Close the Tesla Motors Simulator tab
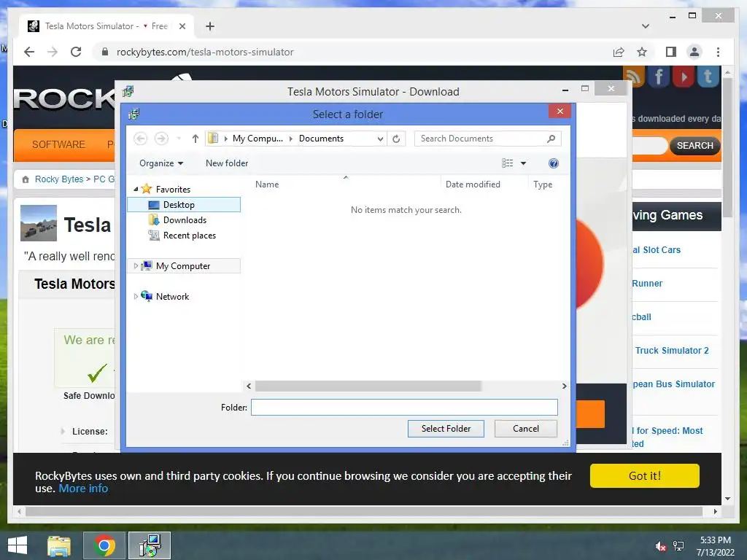Screen dimensions: 747x560 [x=182, y=26]
